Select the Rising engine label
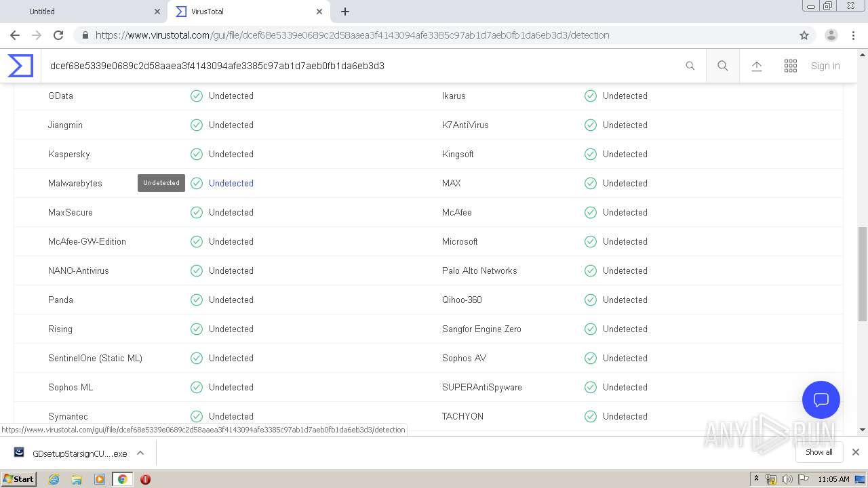This screenshot has height=488, width=868. [x=60, y=329]
